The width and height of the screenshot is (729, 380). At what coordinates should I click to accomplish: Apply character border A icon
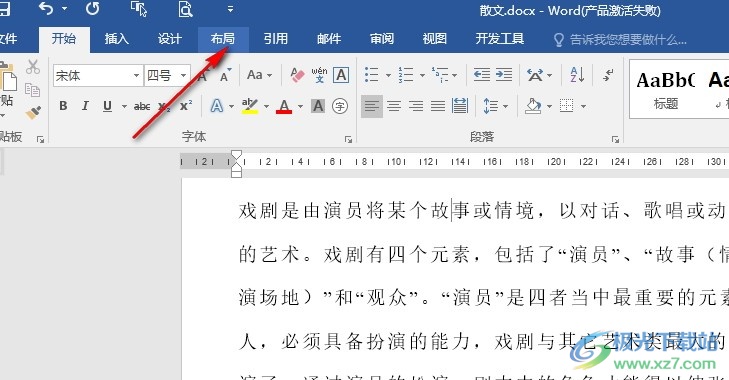[341, 75]
